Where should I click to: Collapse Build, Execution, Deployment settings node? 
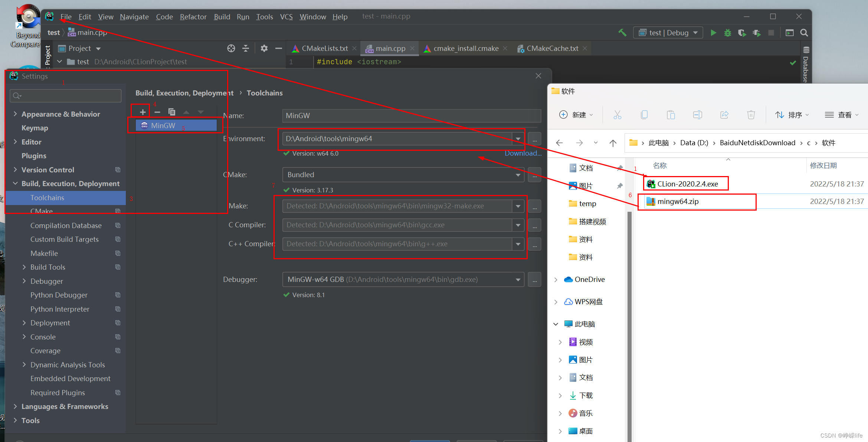(15, 183)
